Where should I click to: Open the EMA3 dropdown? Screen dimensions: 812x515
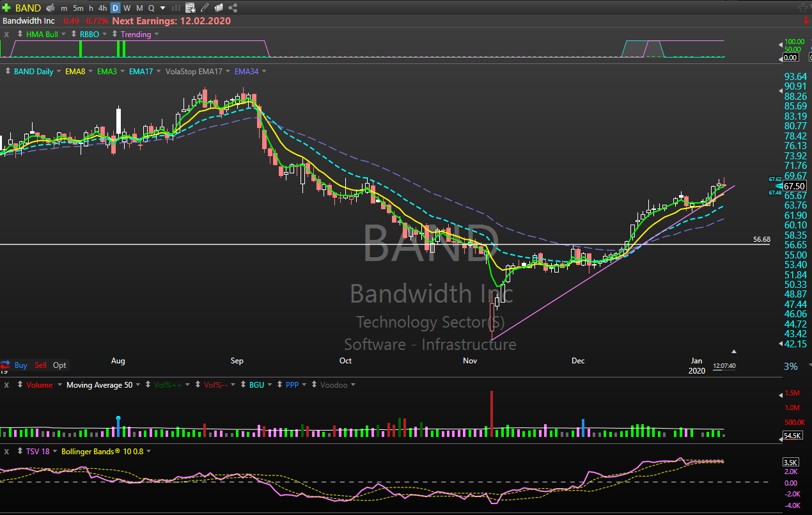[122, 72]
